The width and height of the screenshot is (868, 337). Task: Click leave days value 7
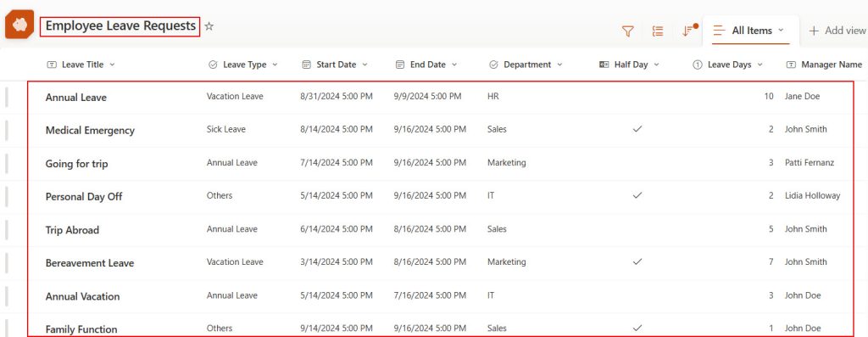point(771,261)
